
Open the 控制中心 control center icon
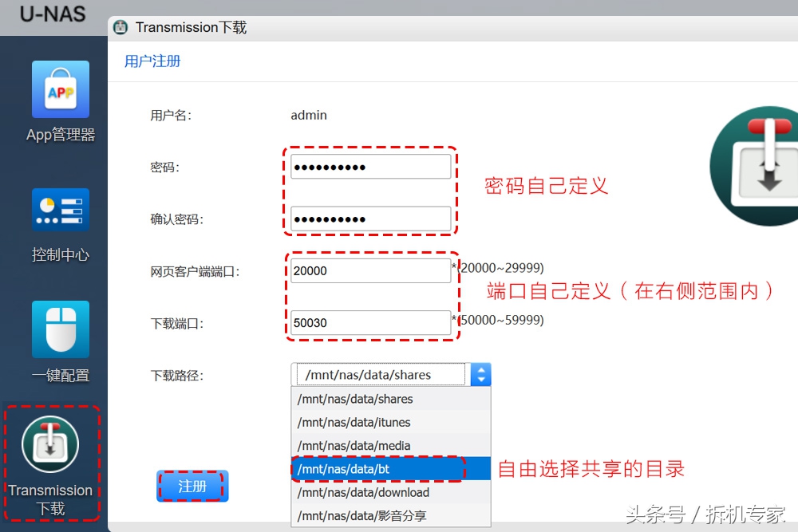tap(61, 210)
